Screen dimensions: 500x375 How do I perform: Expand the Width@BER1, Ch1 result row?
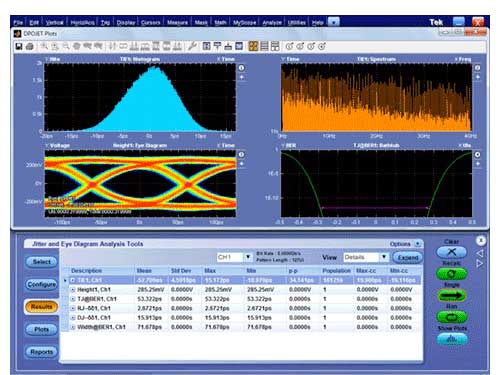[x=73, y=327]
